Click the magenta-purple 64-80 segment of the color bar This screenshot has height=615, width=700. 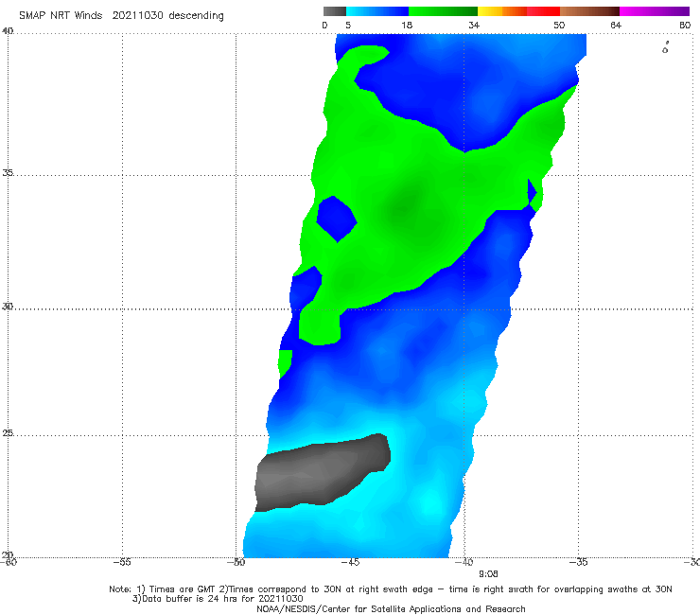pyautogui.click(x=655, y=11)
